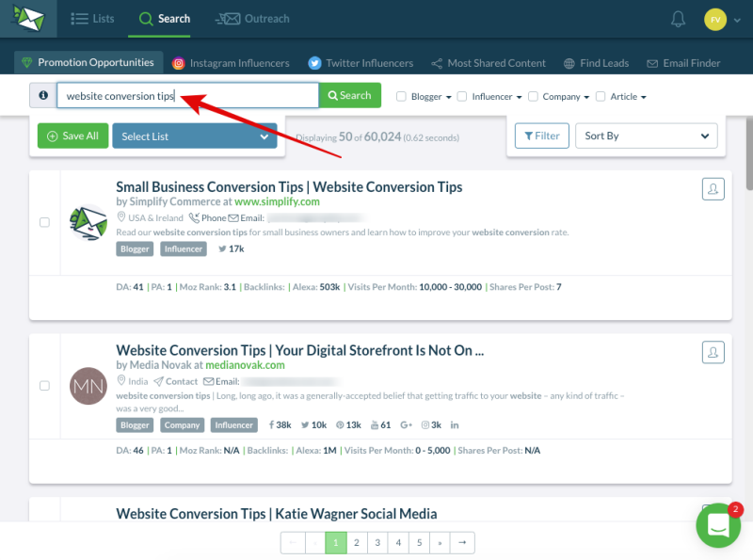The width and height of the screenshot is (753, 560).
Task: Expand the Article dropdown arrow
Action: pyautogui.click(x=644, y=98)
